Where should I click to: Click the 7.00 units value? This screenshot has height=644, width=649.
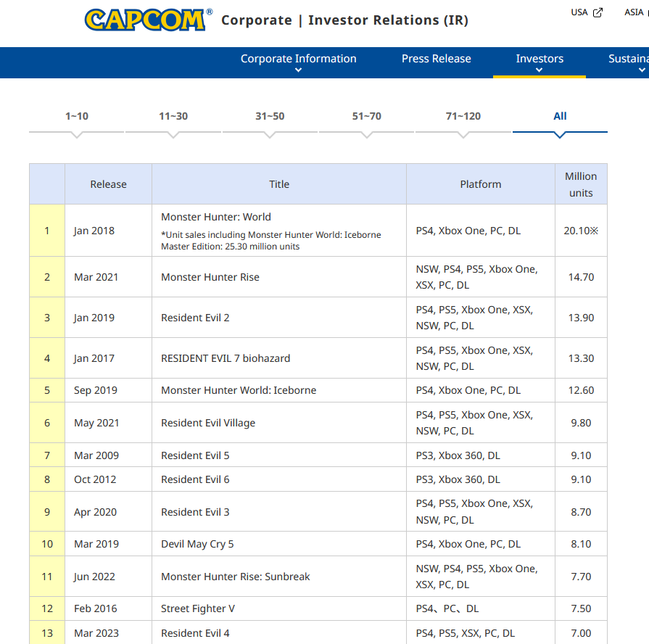(x=581, y=633)
